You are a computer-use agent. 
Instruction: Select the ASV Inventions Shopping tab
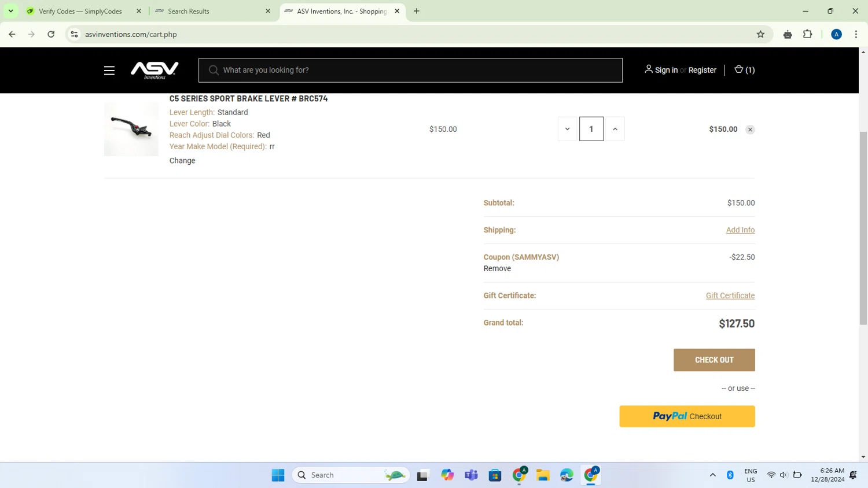point(341,11)
